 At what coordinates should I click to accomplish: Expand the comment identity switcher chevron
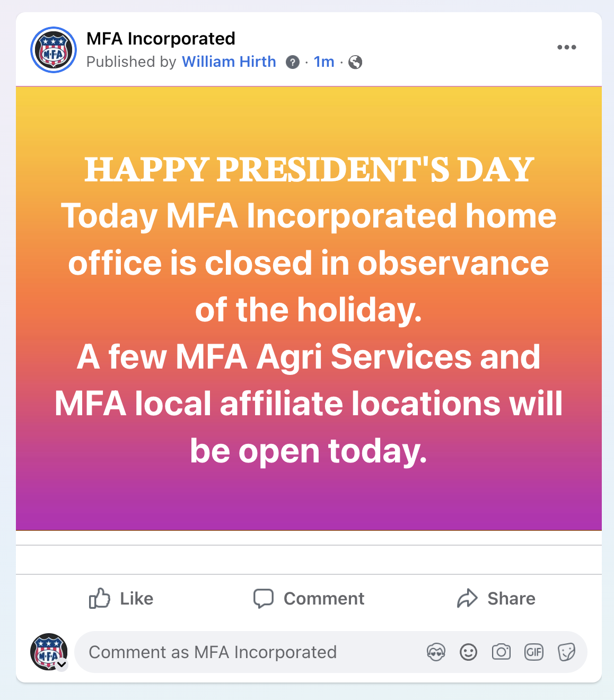click(62, 664)
